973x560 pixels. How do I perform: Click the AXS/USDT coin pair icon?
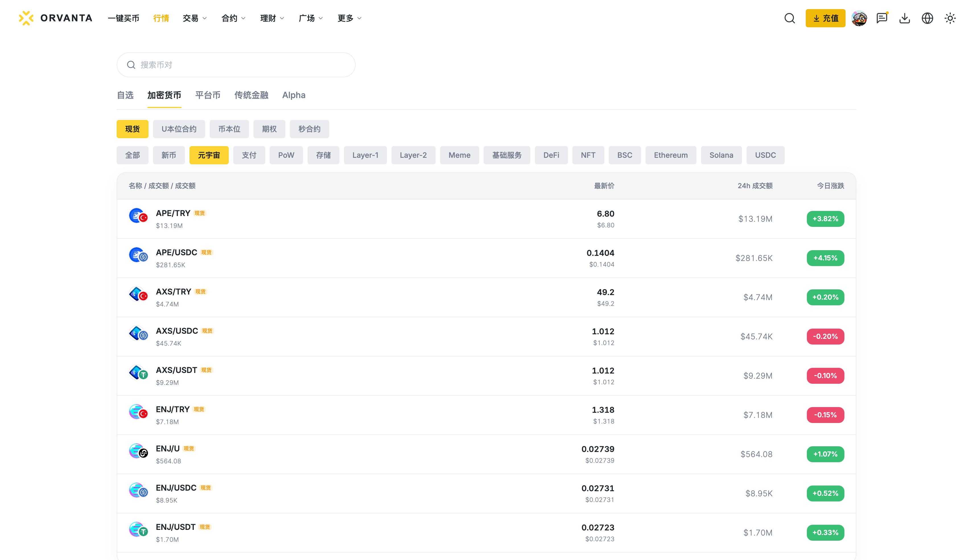pos(138,373)
